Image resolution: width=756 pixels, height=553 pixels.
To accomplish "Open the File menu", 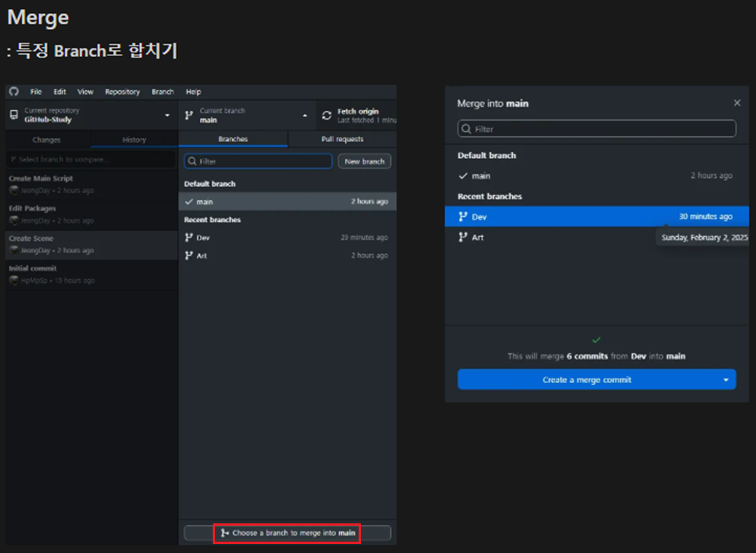I will tap(36, 92).
